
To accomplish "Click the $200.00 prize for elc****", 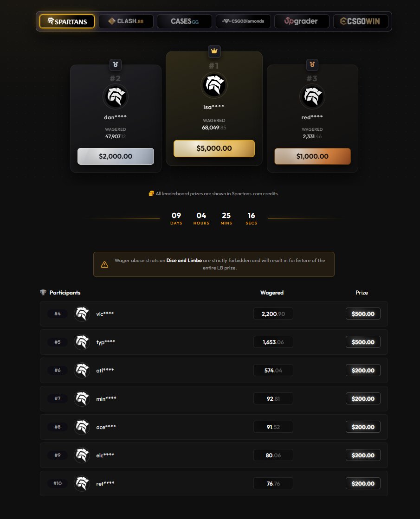I will (363, 455).
